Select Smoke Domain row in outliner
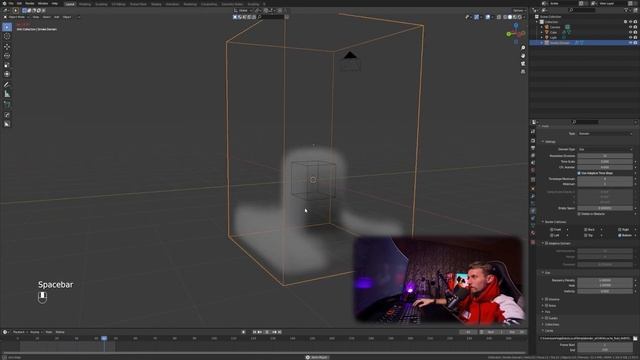Image resolution: width=640 pixels, height=360 pixels. coord(584,43)
